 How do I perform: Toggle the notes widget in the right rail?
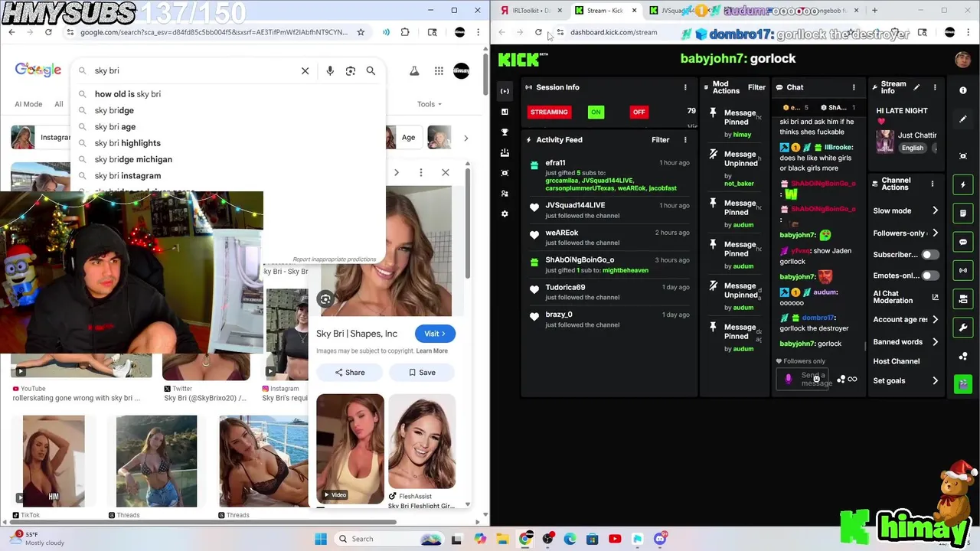tap(963, 213)
